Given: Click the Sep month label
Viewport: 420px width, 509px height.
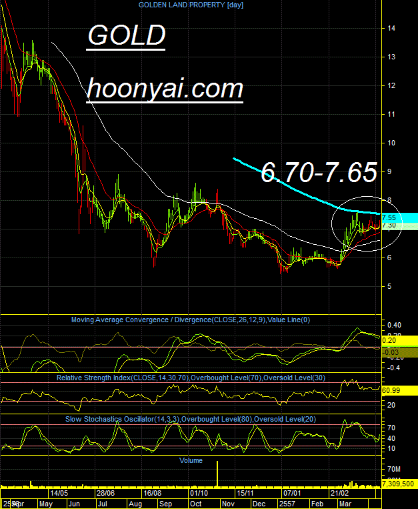Looking at the screenshot, I should click(165, 504).
